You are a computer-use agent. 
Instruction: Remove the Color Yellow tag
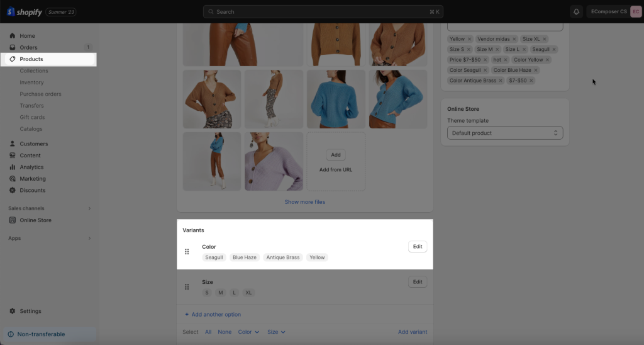click(548, 60)
